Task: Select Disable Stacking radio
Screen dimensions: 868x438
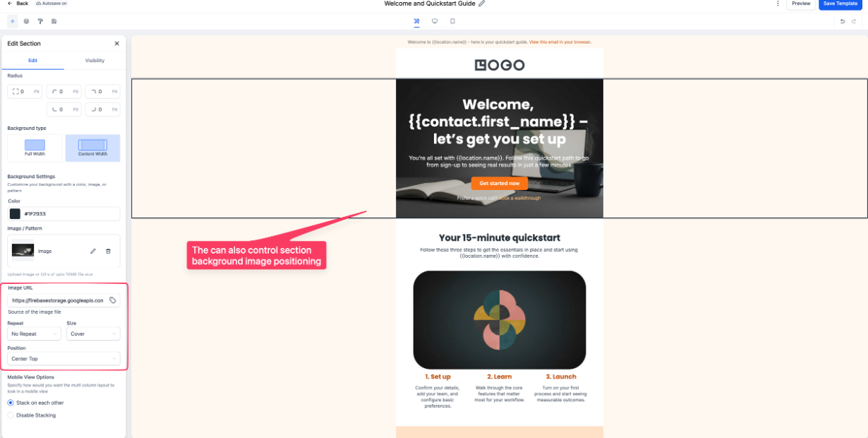Action: (x=11, y=415)
